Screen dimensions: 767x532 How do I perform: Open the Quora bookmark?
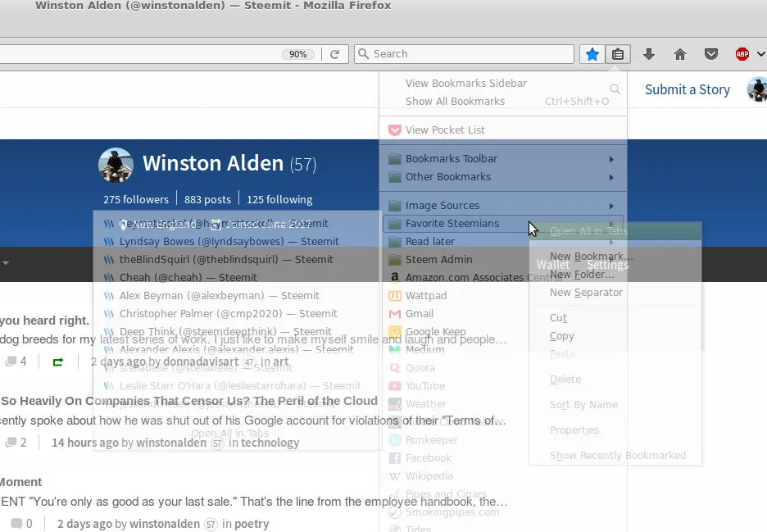503,367
